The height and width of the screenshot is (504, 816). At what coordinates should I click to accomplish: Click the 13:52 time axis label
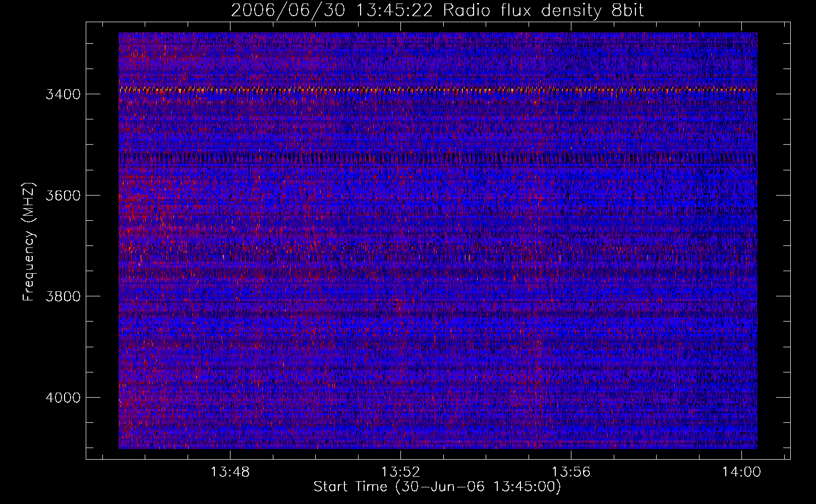point(400,472)
